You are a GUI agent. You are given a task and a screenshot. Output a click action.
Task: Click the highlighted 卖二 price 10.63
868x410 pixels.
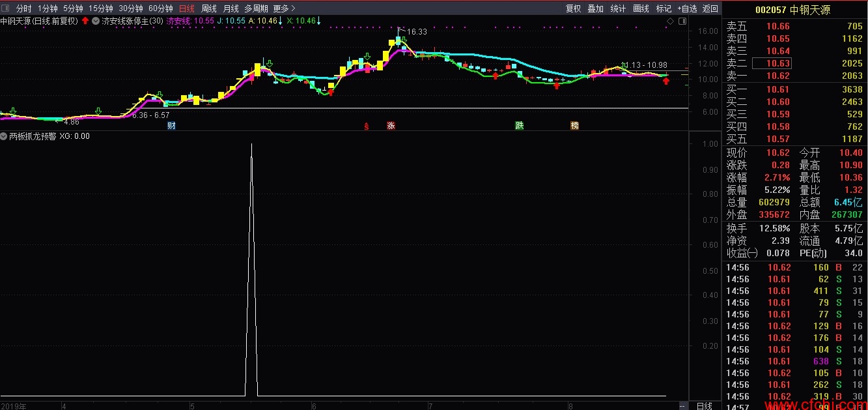(772, 63)
